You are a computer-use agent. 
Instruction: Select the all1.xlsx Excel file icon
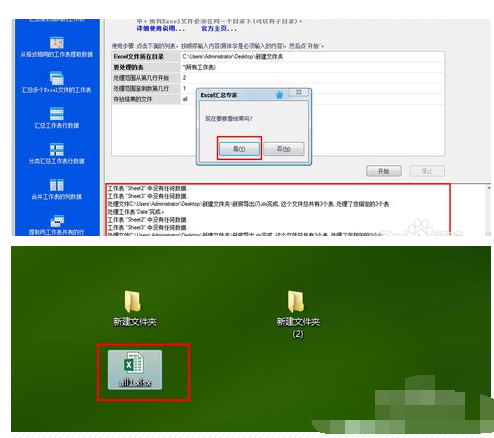(x=135, y=370)
